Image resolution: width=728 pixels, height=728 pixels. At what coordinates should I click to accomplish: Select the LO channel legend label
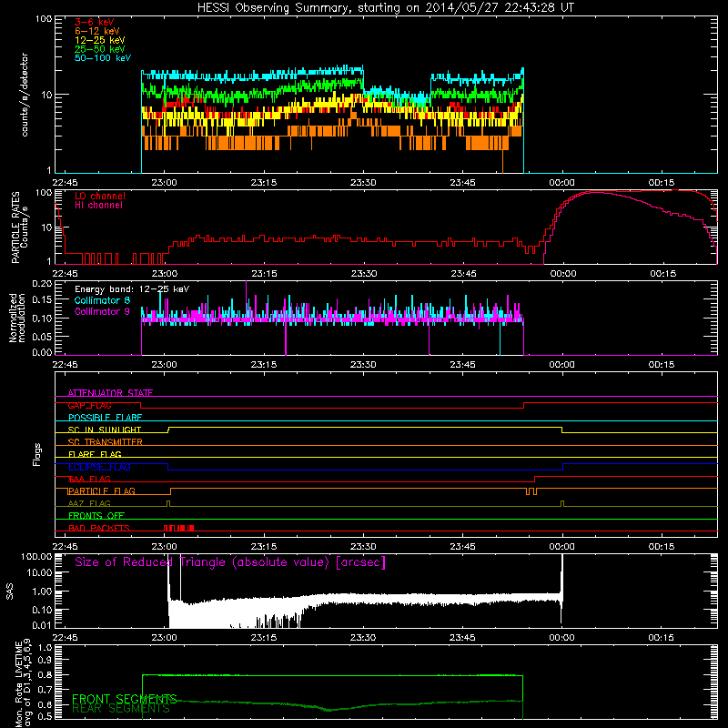click(100, 196)
